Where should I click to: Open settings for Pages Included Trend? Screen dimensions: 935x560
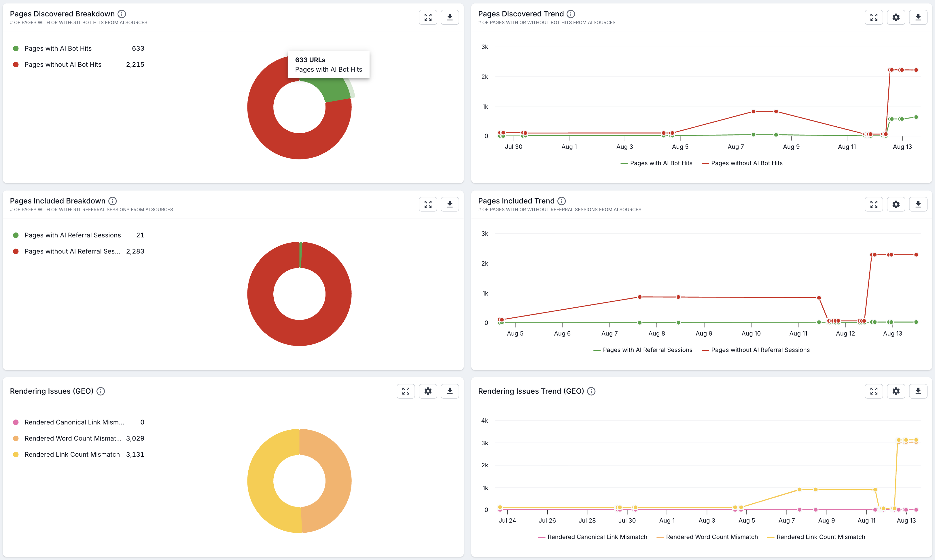point(896,204)
